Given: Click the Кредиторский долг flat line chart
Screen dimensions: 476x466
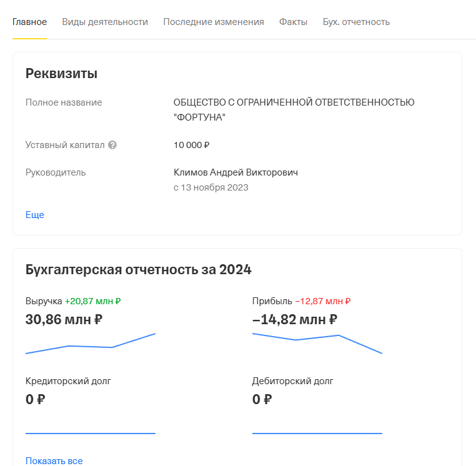Looking at the screenshot, I should point(91,433).
